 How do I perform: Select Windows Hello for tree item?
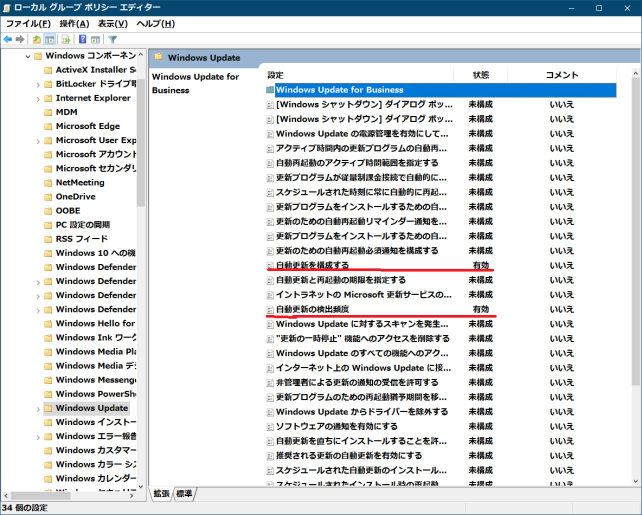tap(95, 323)
